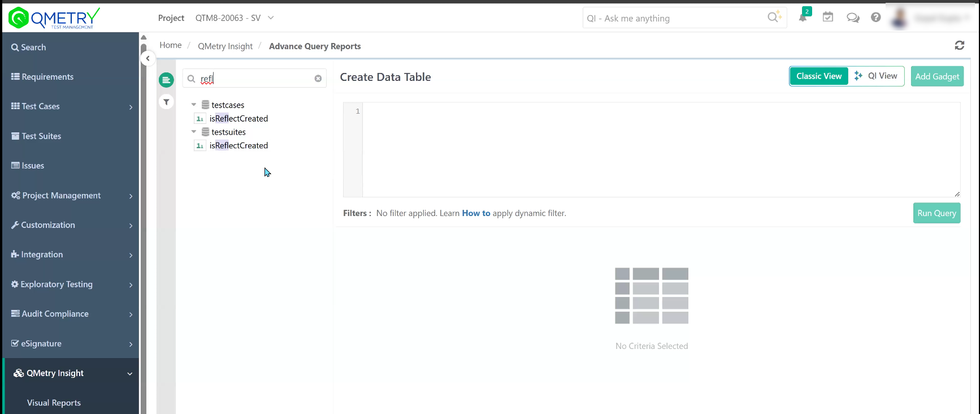This screenshot has width=980, height=414.
Task: Open the How to link
Action: pyautogui.click(x=476, y=213)
